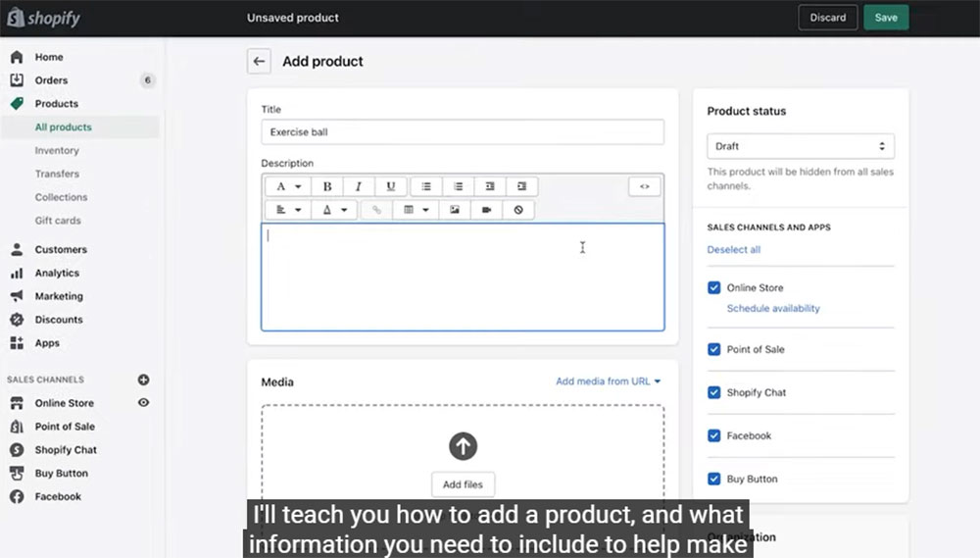
Task: Toggle italic formatting in description toolbar
Action: (x=359, y=186)
